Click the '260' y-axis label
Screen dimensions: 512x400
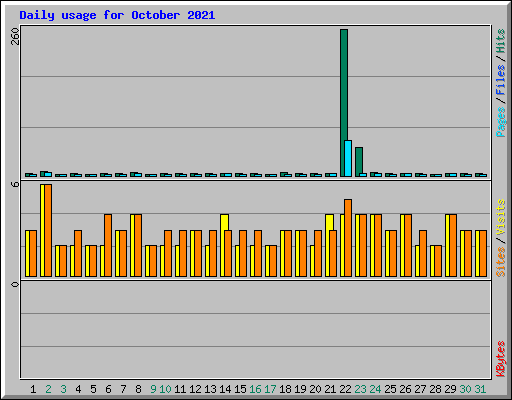[x=15, y=36]
